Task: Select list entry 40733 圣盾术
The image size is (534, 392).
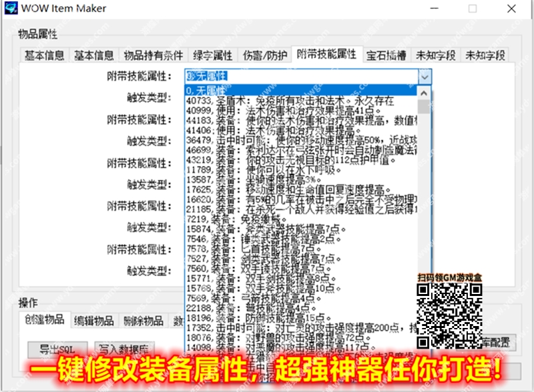Action: point(301,101)
